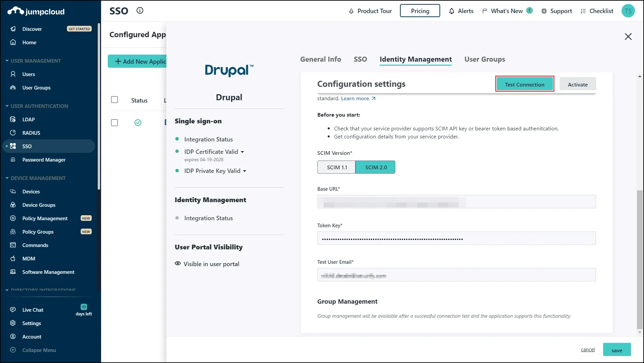Open User Groups icon in sidebar
Image resolution: width=644 pixels, height=363 pixels.
click(x=13, y=87)
